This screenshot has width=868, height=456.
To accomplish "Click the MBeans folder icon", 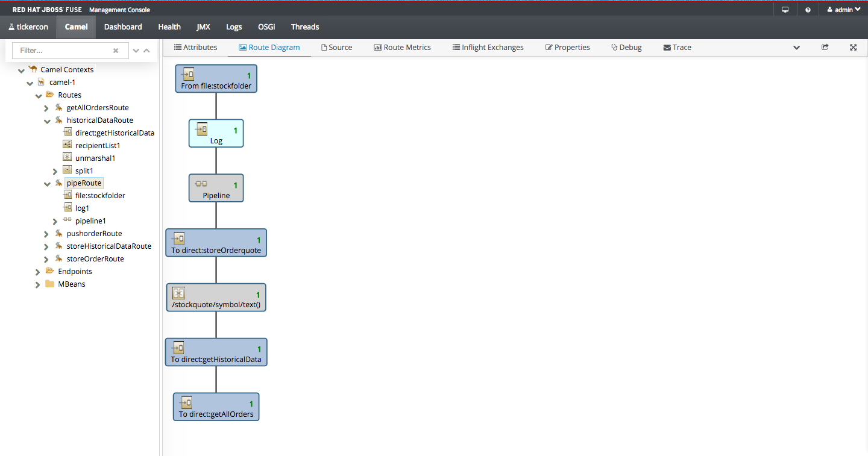I will tap(50, 284).
